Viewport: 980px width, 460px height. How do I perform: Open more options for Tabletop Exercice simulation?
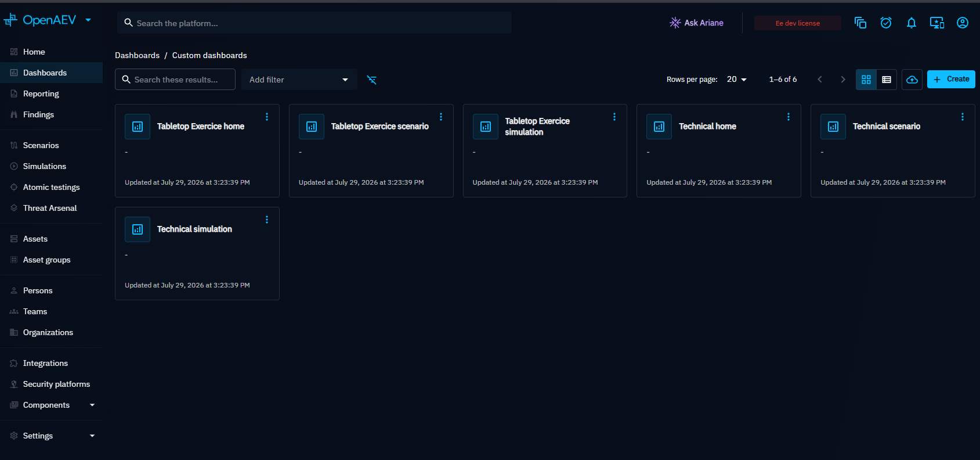[614, 117]
